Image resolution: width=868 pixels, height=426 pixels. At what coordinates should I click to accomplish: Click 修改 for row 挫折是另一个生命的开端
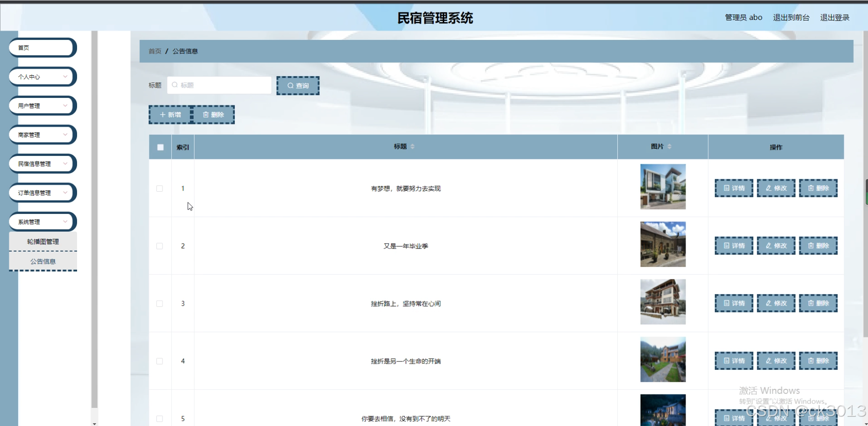coord(776,361)
